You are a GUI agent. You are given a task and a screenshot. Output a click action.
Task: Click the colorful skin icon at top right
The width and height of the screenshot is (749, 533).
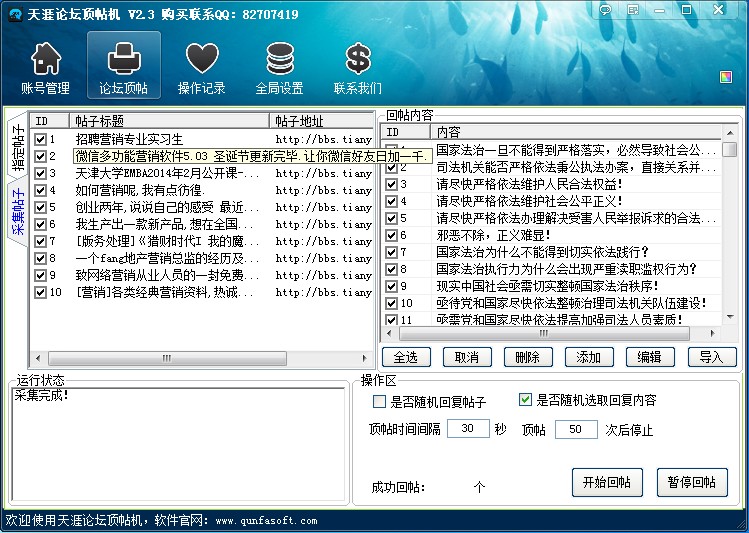coord(726,77)
